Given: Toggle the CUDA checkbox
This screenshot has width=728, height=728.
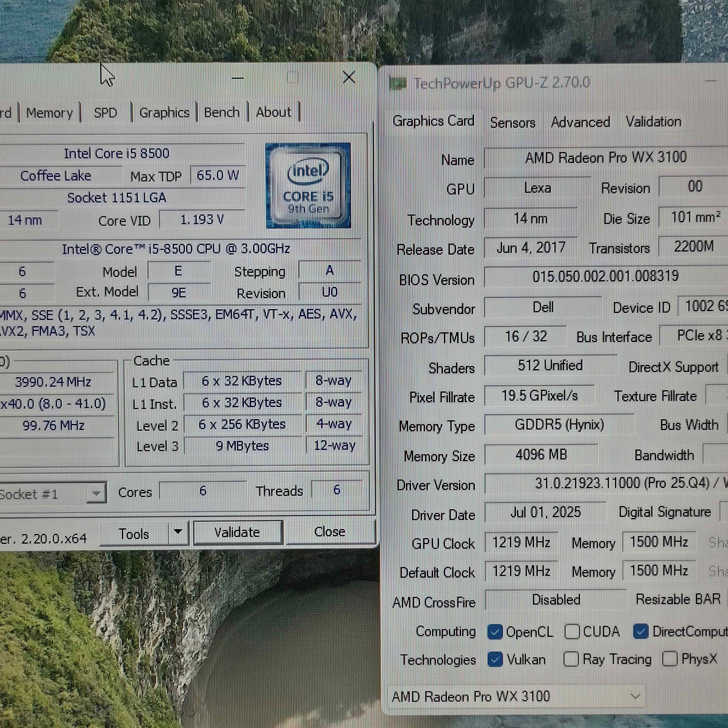Looking at the screenshot, I should [572, 632].
